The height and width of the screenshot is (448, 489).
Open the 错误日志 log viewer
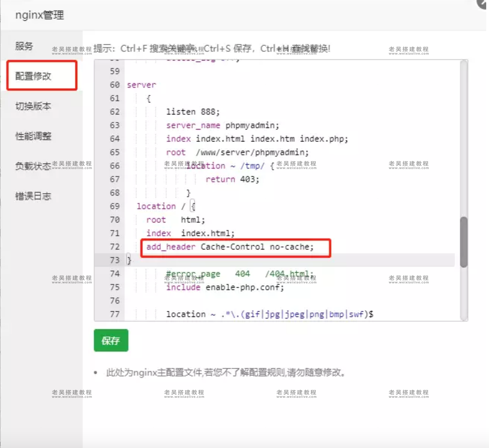click(33, 196)
